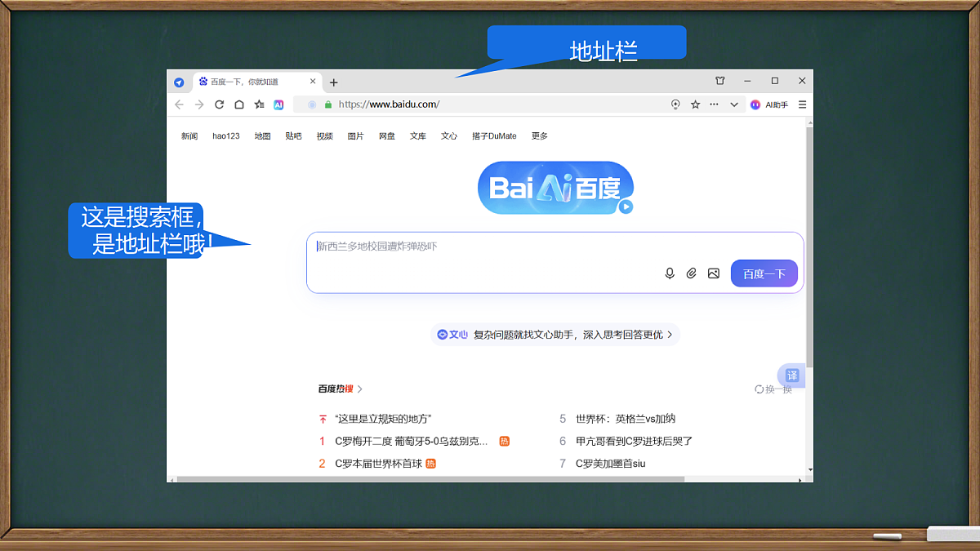Open the 文心 navigation link
This screenshot has height=551, width=980.
point(449,136)
